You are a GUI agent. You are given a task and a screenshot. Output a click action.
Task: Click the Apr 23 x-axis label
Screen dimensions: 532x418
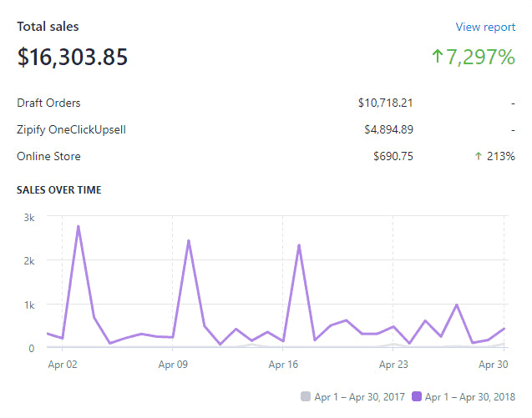point(393,365)
